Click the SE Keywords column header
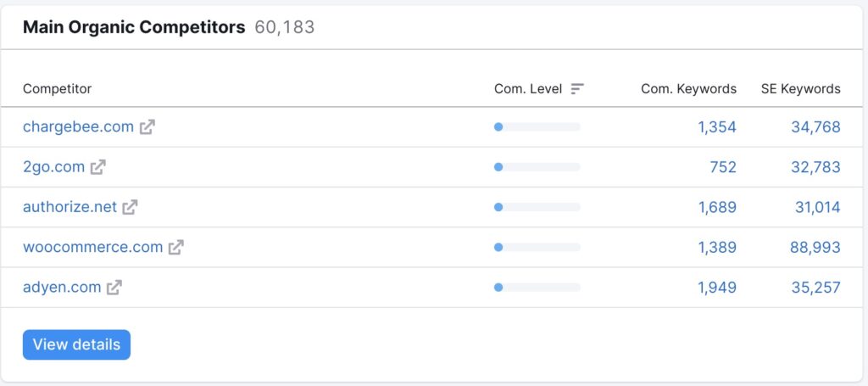 (800, 88)
